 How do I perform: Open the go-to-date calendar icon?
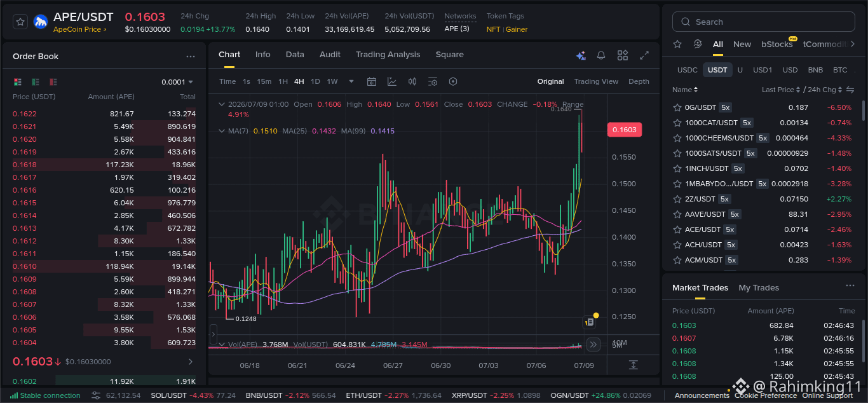[372, 81]
